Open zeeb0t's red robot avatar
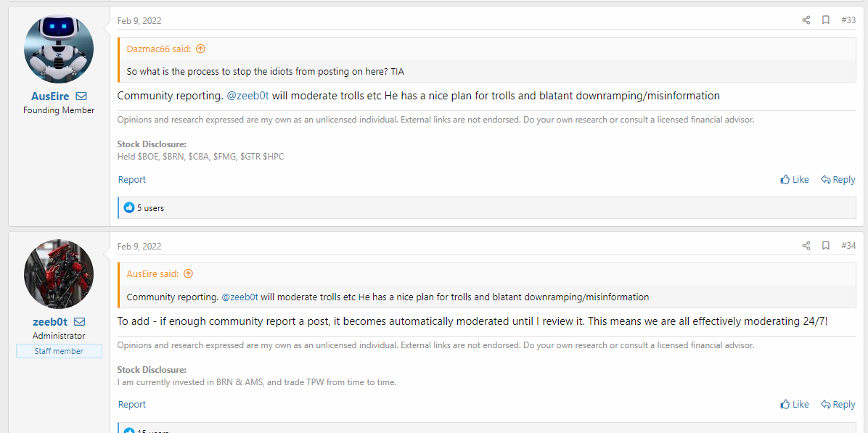 coord(59,274)
